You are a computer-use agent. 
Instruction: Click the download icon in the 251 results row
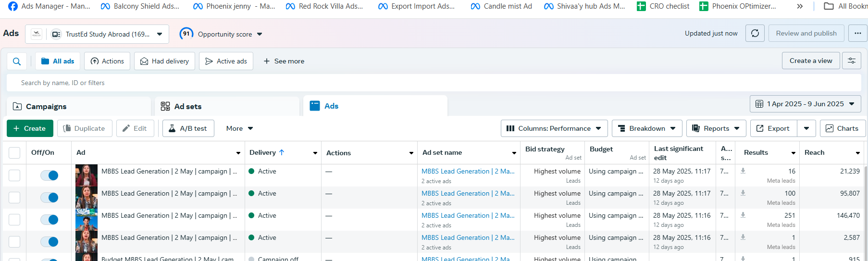pyautogui.click(x=743, y=215)
